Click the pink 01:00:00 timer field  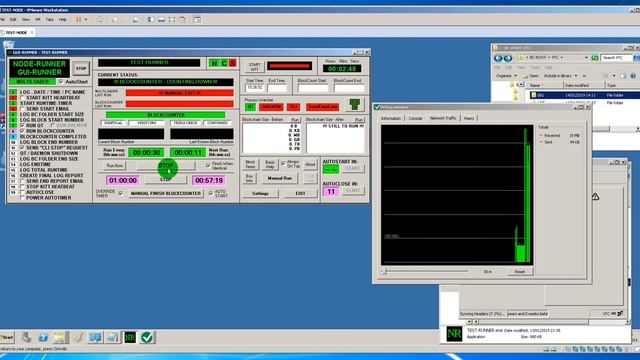[122, 180]
